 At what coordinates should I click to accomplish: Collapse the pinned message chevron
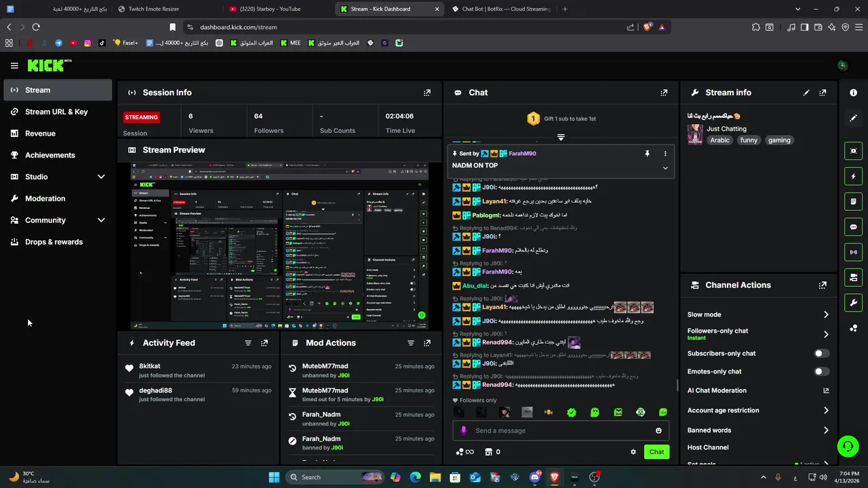(665, 168)
